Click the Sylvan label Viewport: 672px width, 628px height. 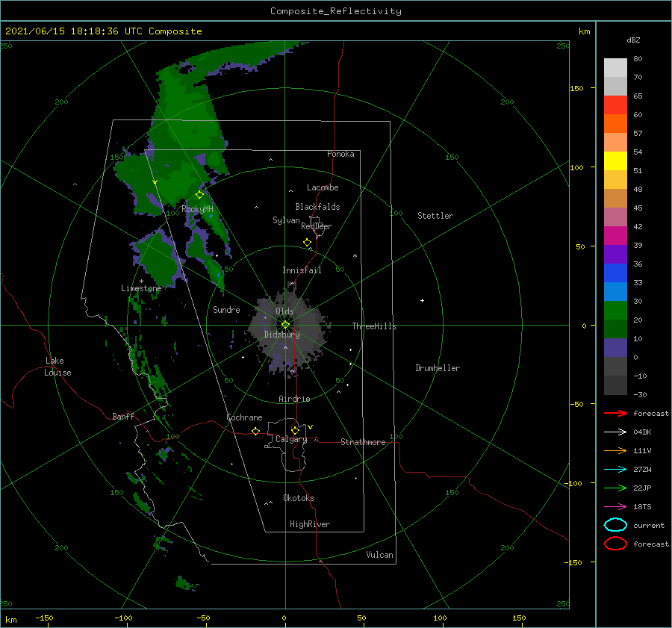(286, 220)
